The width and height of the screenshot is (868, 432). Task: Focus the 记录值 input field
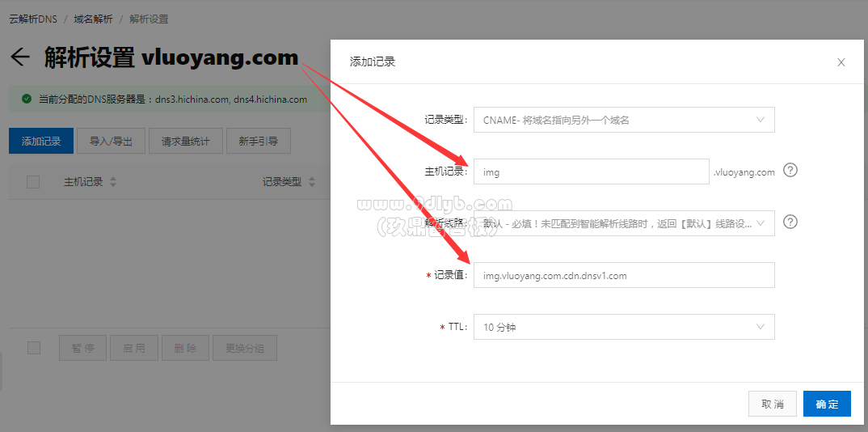click(x=624, y=275)
